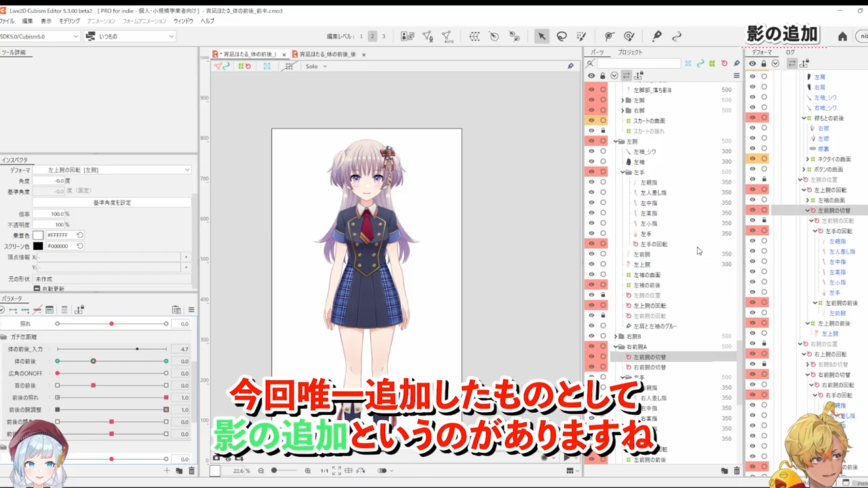
Task: Toggle visibility of 左袖 art mesh
Action: (x=591, y=162)
